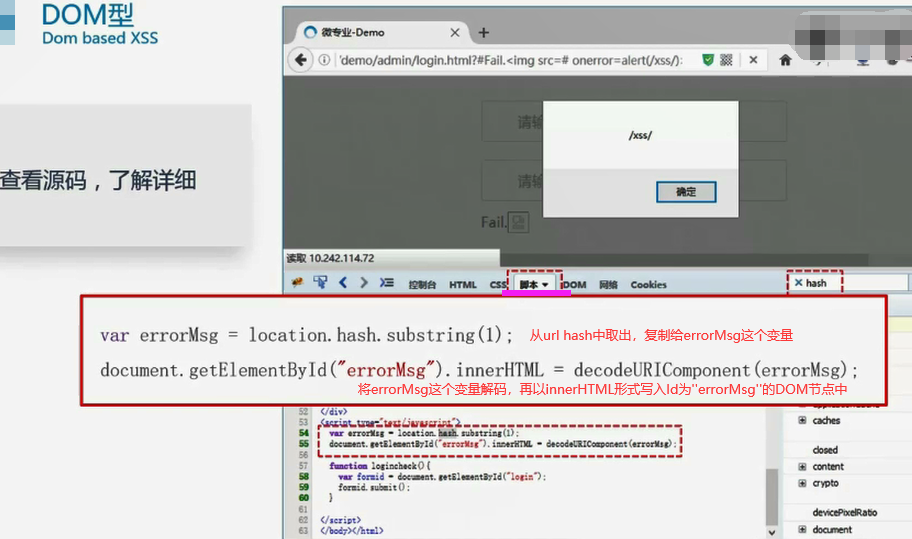Go to browser home page icon

coord(785,60)
